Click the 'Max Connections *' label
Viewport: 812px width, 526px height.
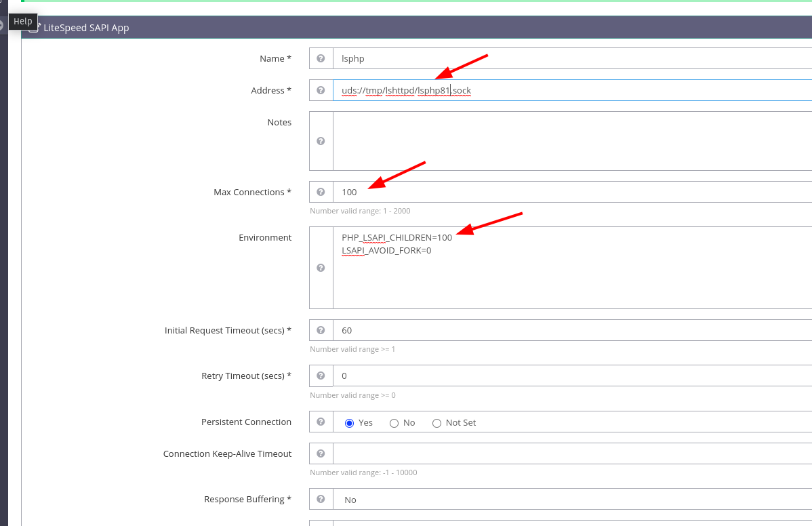[x=252, y=192]
